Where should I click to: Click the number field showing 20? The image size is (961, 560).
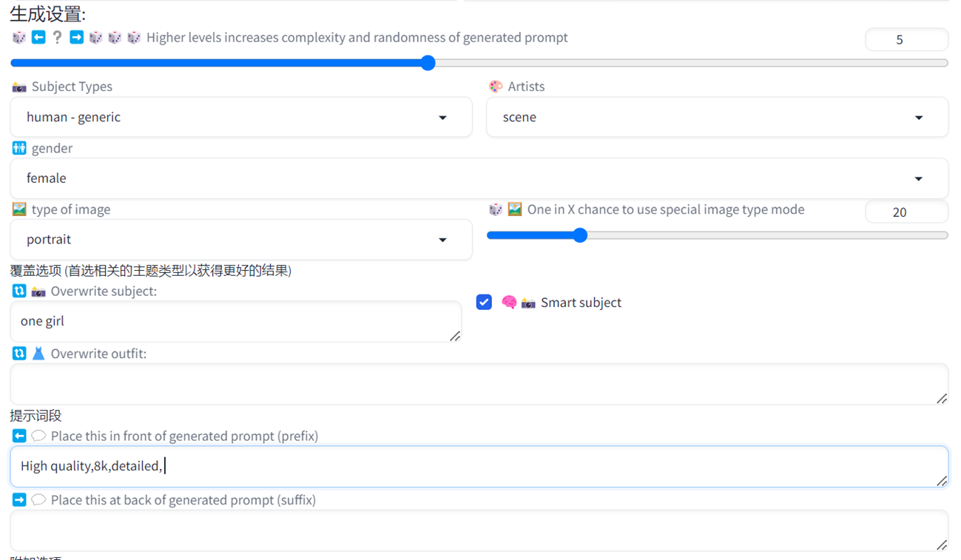pyautogui.click(x=906, y=212)
